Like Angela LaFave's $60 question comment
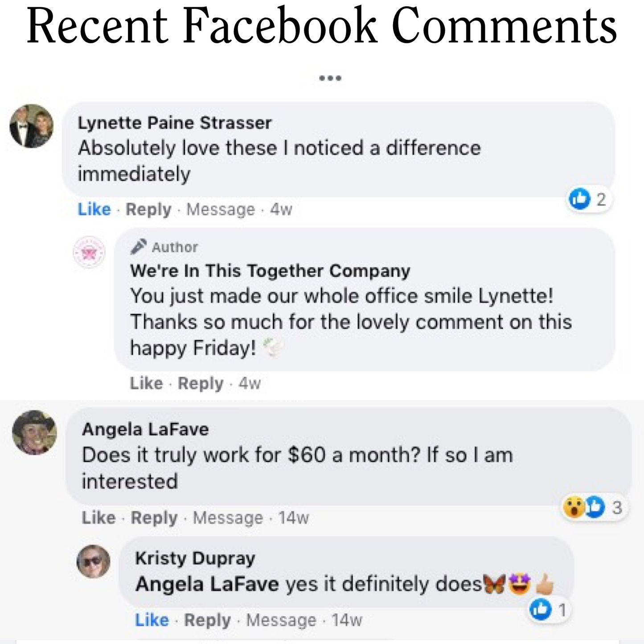The image size is (644, 644). tap(98, 517)
